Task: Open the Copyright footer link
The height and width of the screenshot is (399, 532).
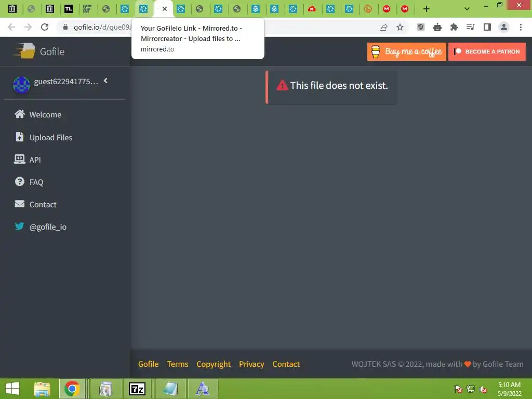Action: click(x=214, y=364)
